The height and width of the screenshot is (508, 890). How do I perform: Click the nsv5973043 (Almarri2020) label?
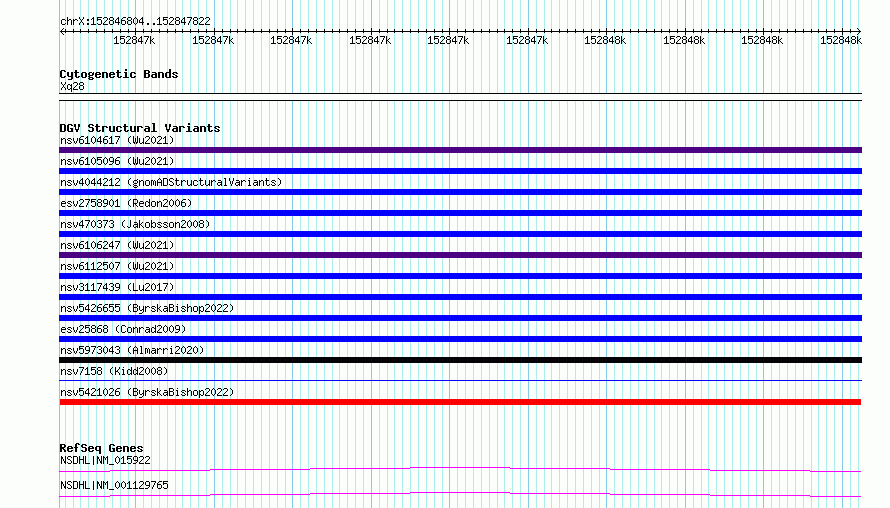(x=132, y=350)
